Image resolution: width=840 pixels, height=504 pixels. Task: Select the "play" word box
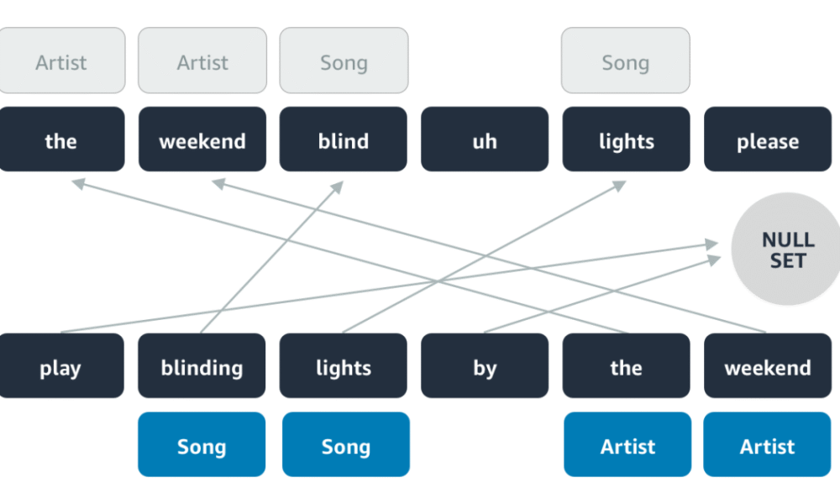(61, 365)
